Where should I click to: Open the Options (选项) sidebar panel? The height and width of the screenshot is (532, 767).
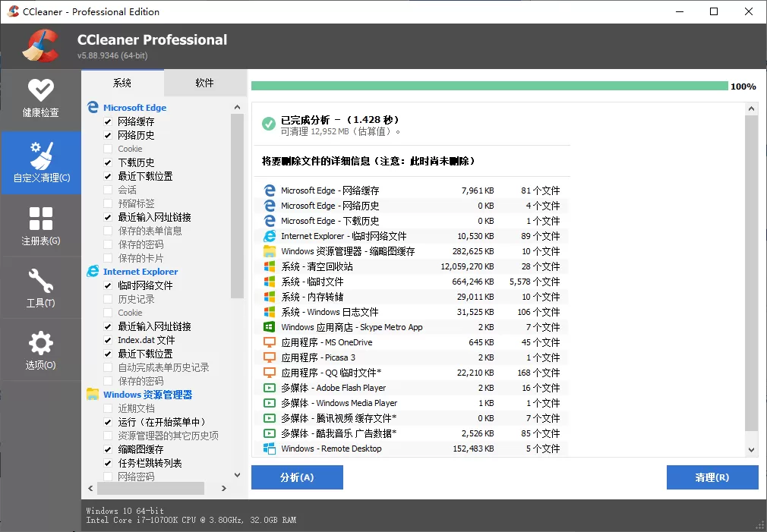pyautogui.click(x=42, y=349)
